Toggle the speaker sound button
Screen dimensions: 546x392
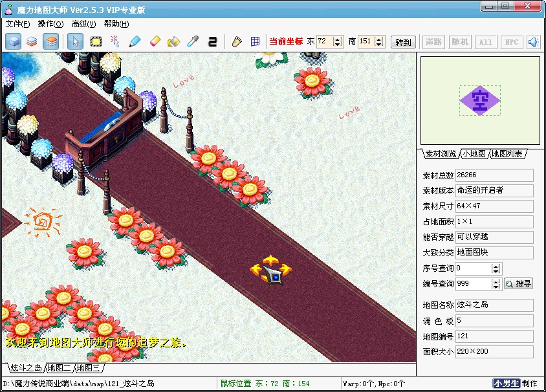(x=534, y=42)
